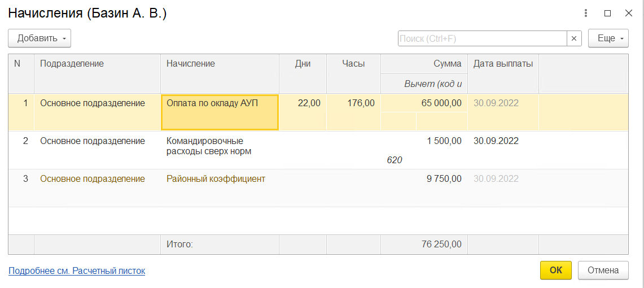
Task: Select the Оплата по окладу АУП cell
Action: click(x=220, y=112)
